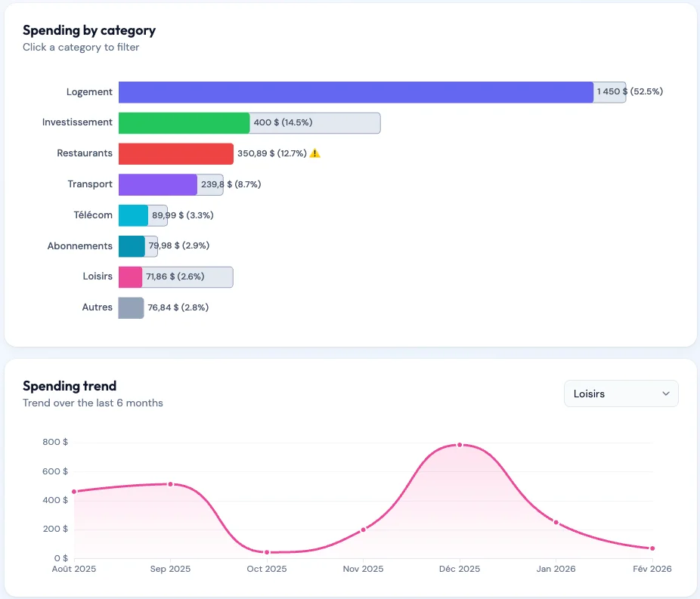Image resolution: width=700 pixels, height=599 pixels.
Task: Filter by clicking the Restaurants bar
Action: [x=175, y=153]
